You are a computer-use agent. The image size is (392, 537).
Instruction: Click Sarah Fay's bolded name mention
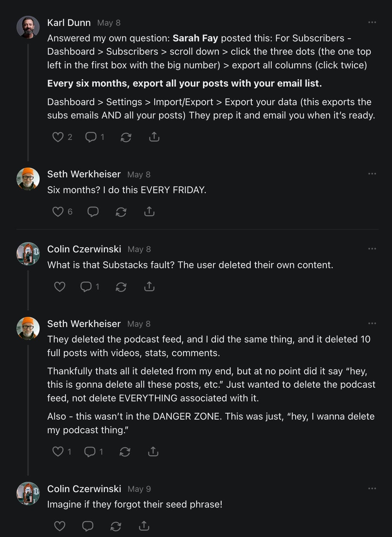(195, 38)
